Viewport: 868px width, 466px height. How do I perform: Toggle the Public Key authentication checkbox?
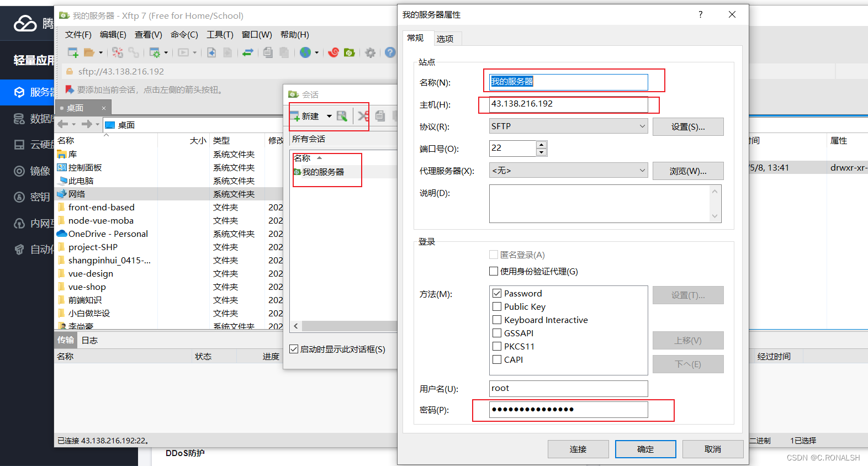[x=497, y=306]
